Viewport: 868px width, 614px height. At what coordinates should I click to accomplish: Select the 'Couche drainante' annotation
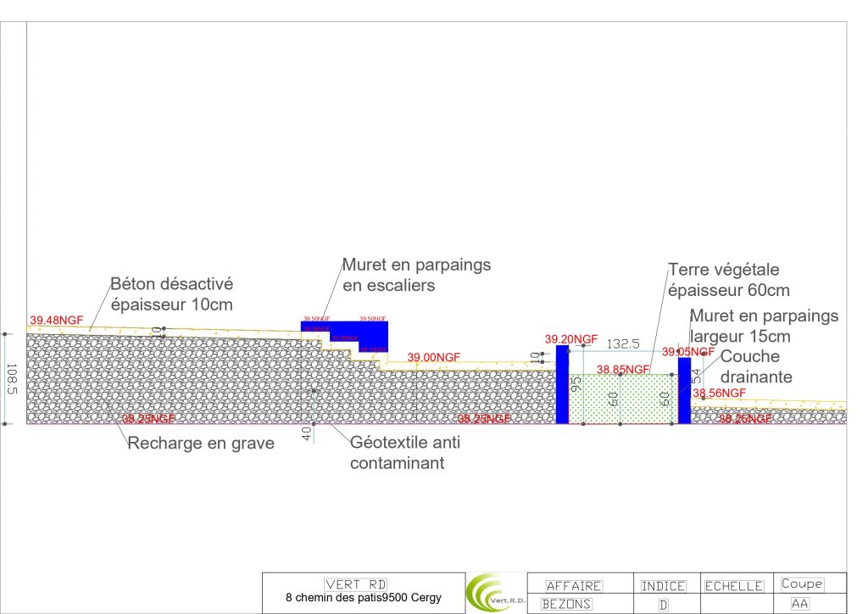click(x=756, y=365)
